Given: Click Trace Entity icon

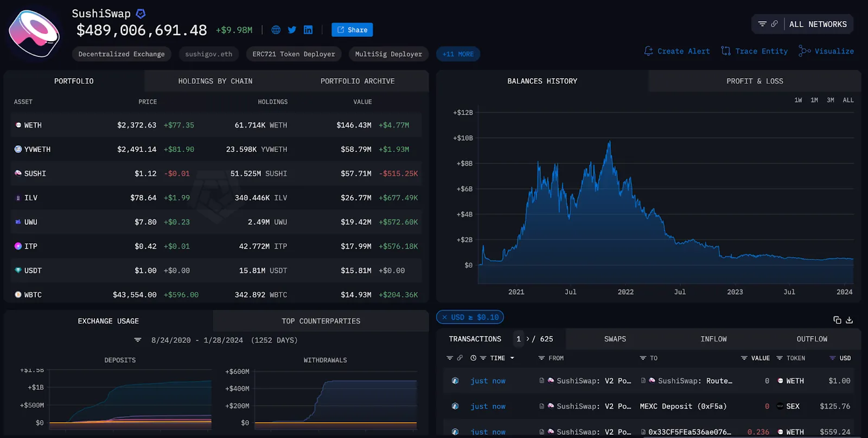Looking at the screenshot, I should click(x=726, y=51).
